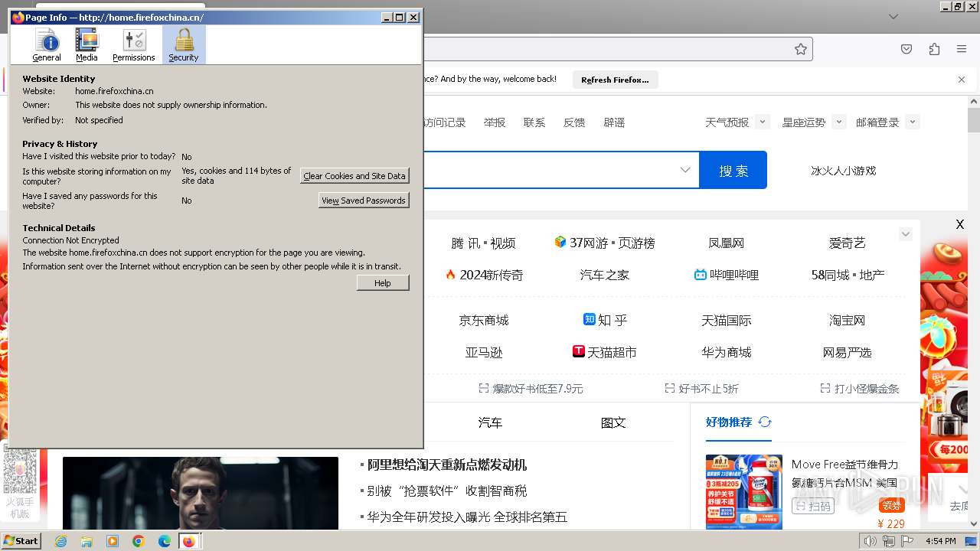
Task: Switch to the 汽车 news tab
Action: (490, 422)
